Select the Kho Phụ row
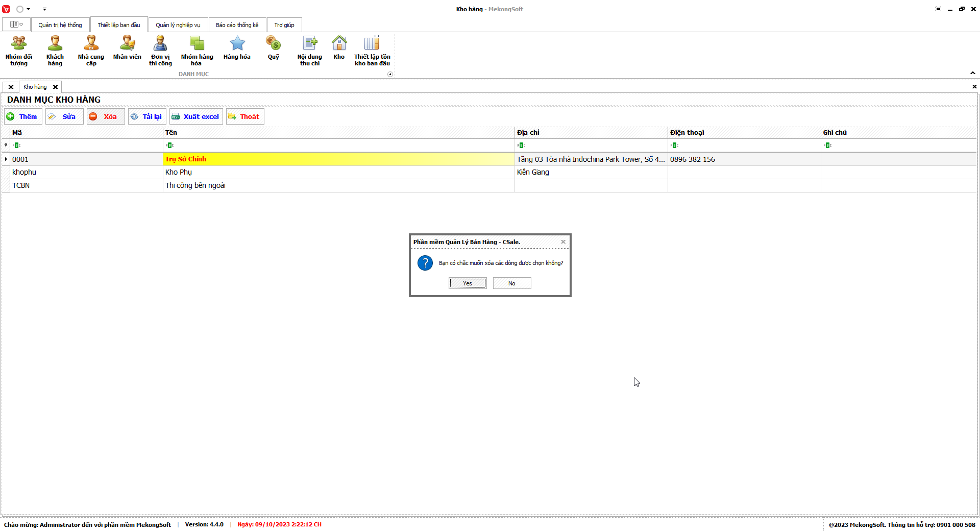980x531 pixels. click(339, 173)
